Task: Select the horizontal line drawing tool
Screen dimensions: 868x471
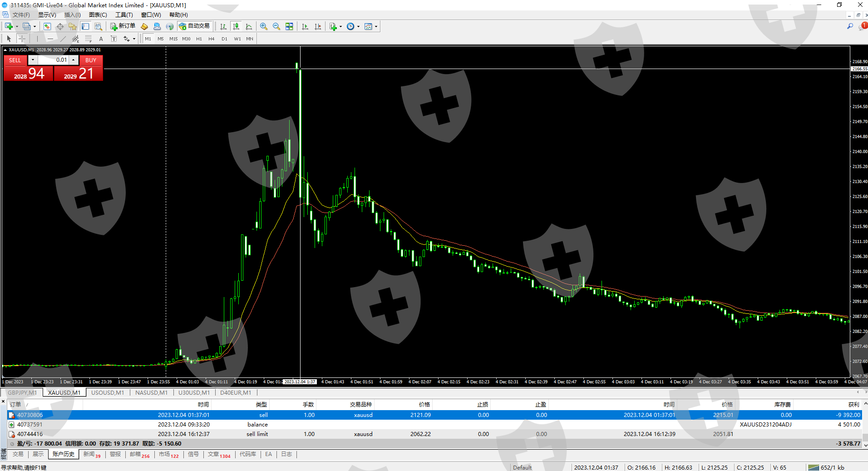Action: 50,39
